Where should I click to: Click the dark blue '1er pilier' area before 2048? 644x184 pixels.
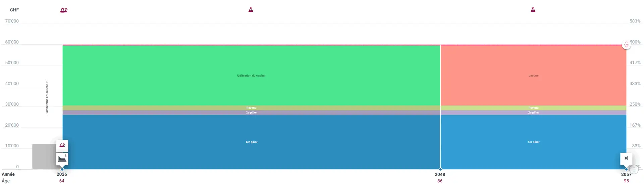tap(251, 142)
